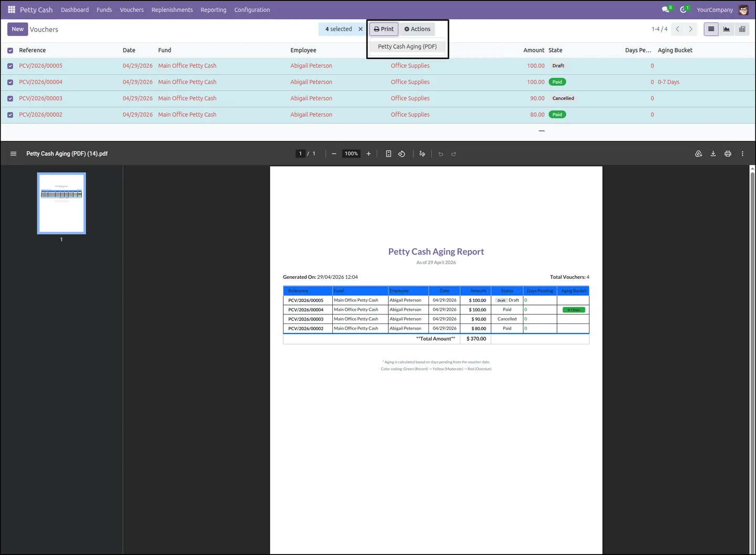
Task: Open the Funds menu
Action: 104,10
